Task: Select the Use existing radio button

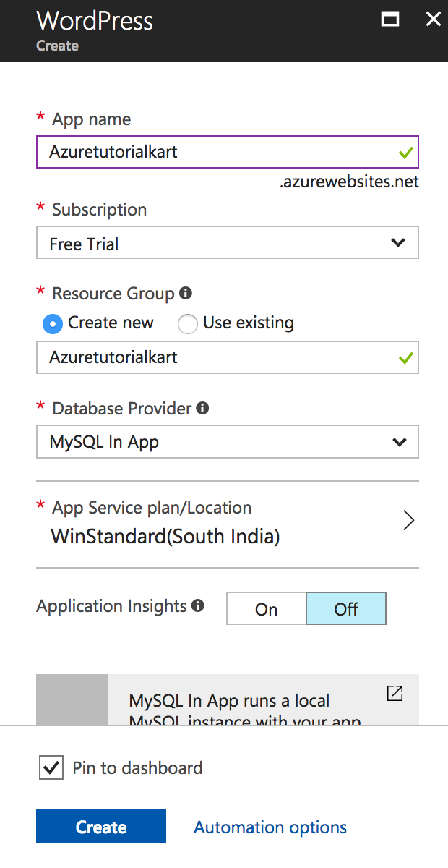Action: pyautogui.click(x=187, y=323)
